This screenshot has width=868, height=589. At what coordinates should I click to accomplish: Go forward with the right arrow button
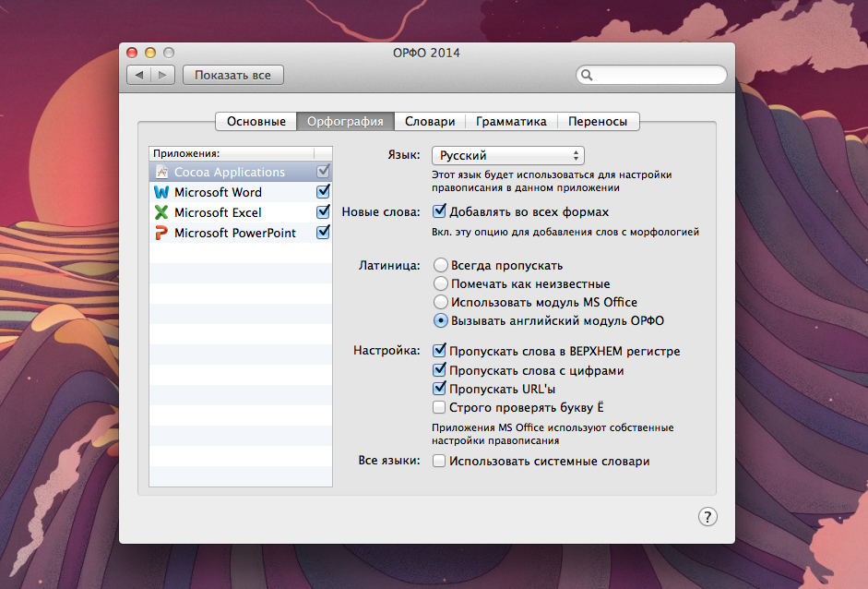click(x=162, y=75)
